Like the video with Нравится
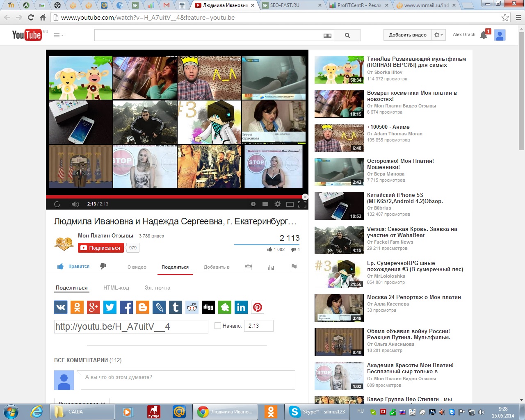 (x=73, y=267)
